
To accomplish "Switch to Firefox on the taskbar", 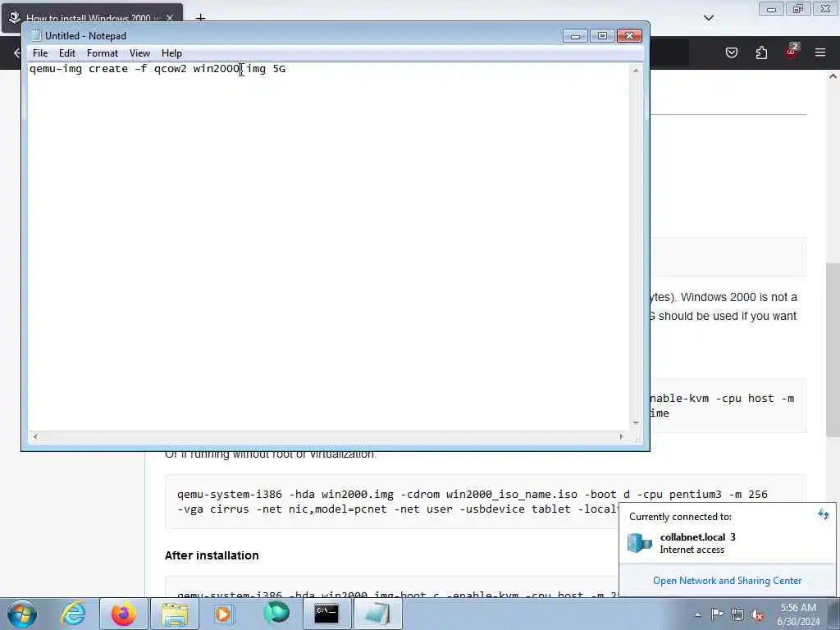I will [x=124, y=614].
